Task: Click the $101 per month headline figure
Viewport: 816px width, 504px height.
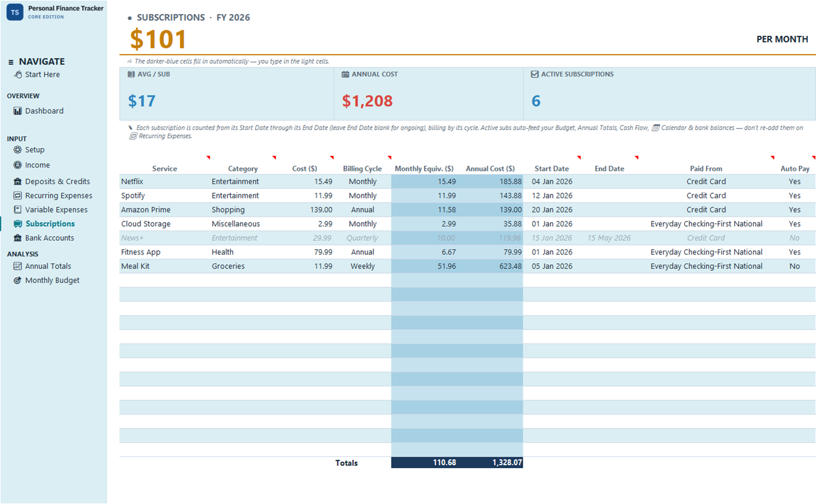Action: (x=158, y=39)
